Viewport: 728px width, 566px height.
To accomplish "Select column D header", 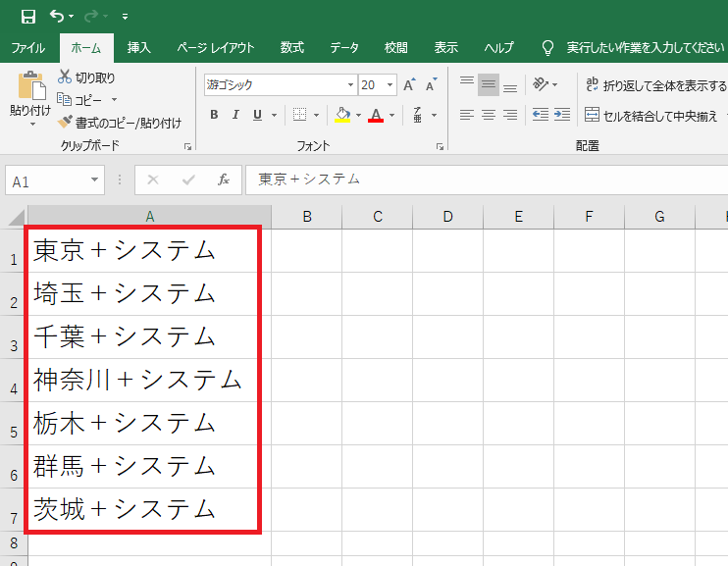I will click(447, 217).
